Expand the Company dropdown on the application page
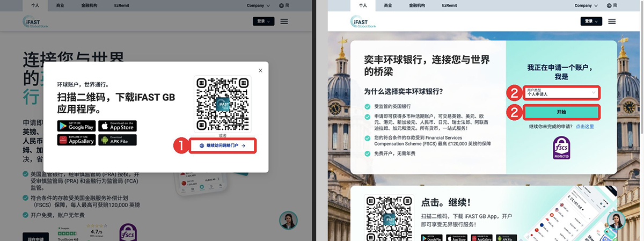 (586, 5)
